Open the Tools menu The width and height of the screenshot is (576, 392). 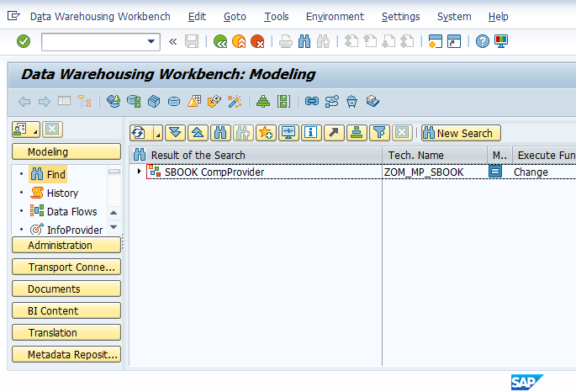coord(277,17)
